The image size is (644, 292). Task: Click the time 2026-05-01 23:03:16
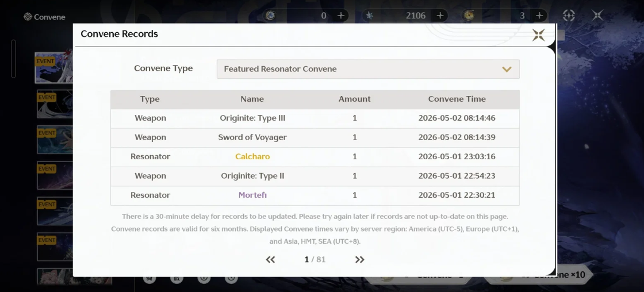click(x=457, y=156)
